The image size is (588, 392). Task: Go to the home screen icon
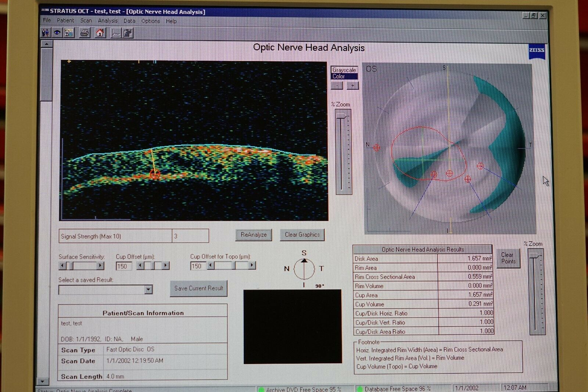click(100, 33)
